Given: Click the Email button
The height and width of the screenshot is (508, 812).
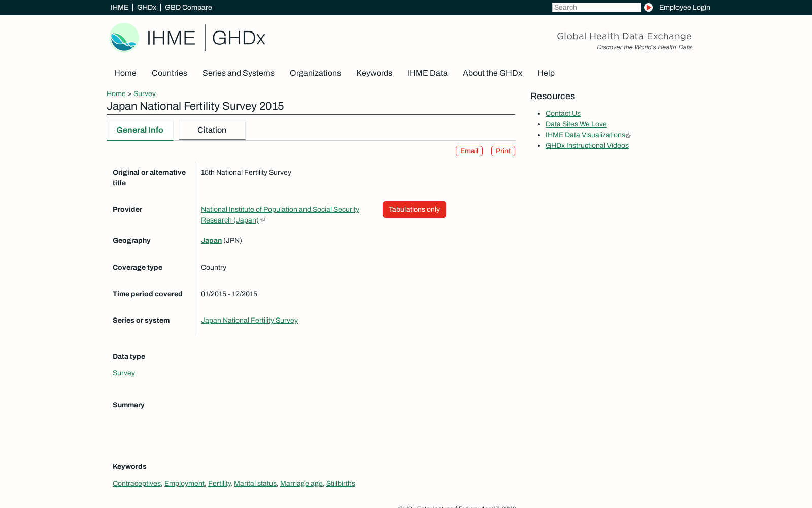Looking at the screenshot, I should 469,151.
